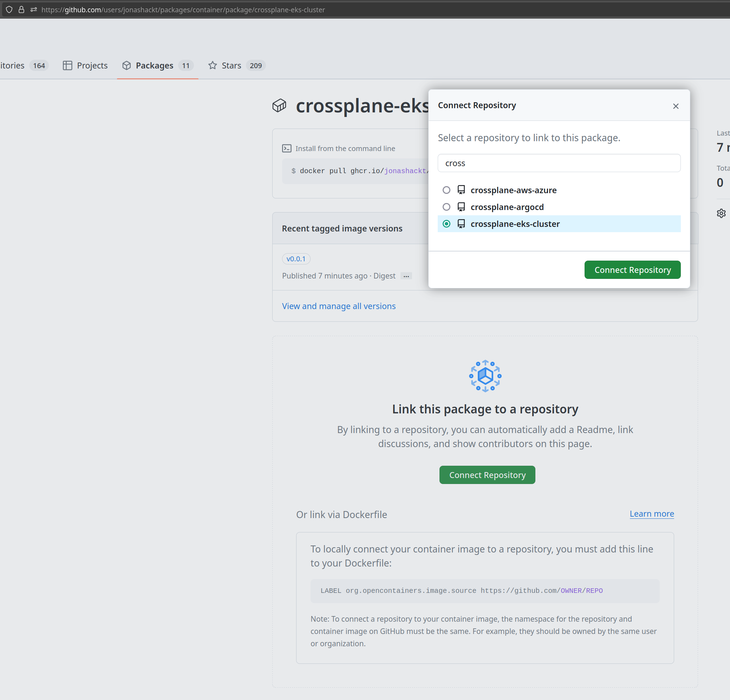Click the Stars tab icon
This screenshot has height=700, width=730.
coord(213,65)
